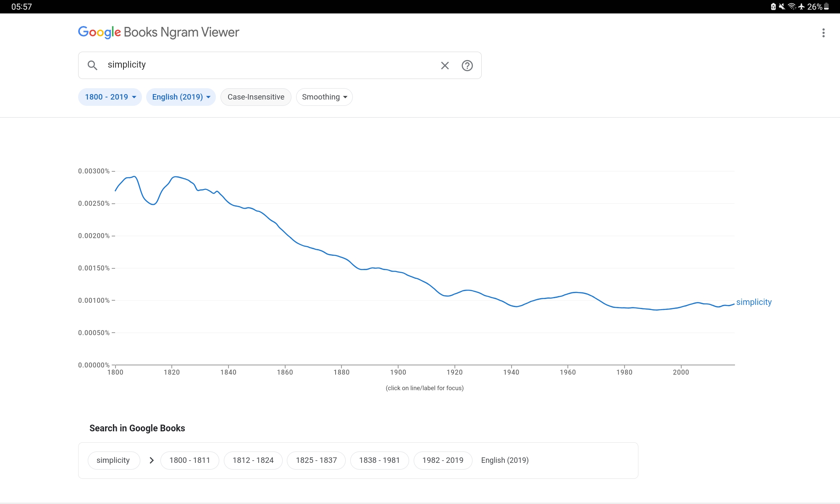
Task: Select the 1812 - 1824 date range chip
Action: [253, 460]
